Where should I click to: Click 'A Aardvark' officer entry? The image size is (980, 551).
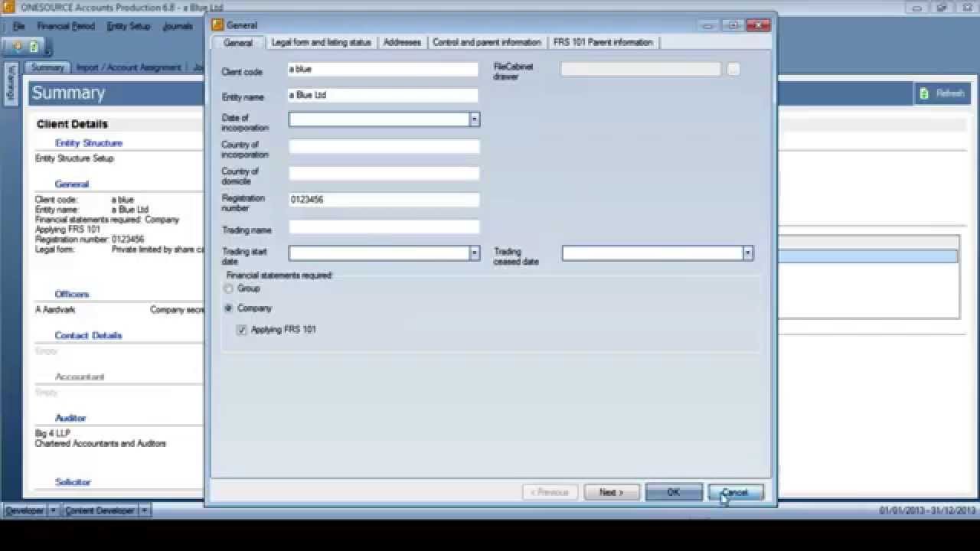click(x=55, y=310)
